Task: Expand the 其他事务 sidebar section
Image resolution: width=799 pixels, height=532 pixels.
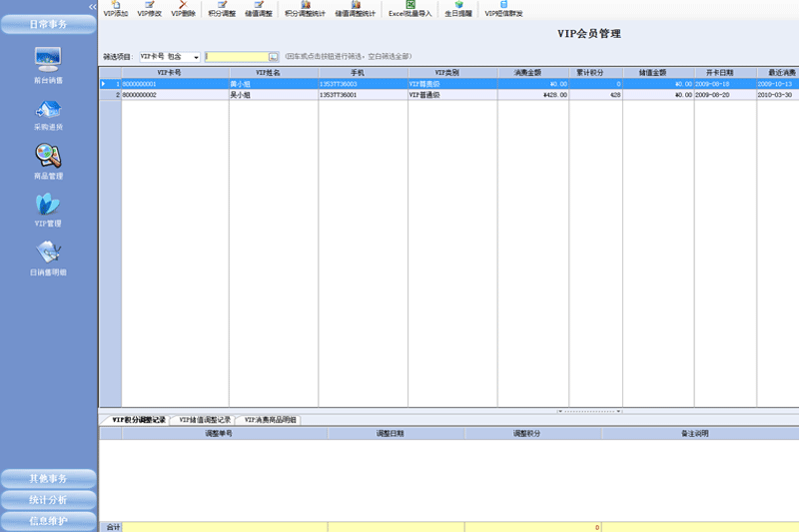Action: coord(48,478)
